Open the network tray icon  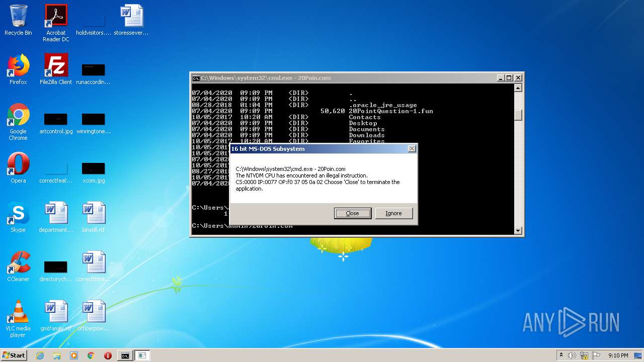[x=584, y=355]
